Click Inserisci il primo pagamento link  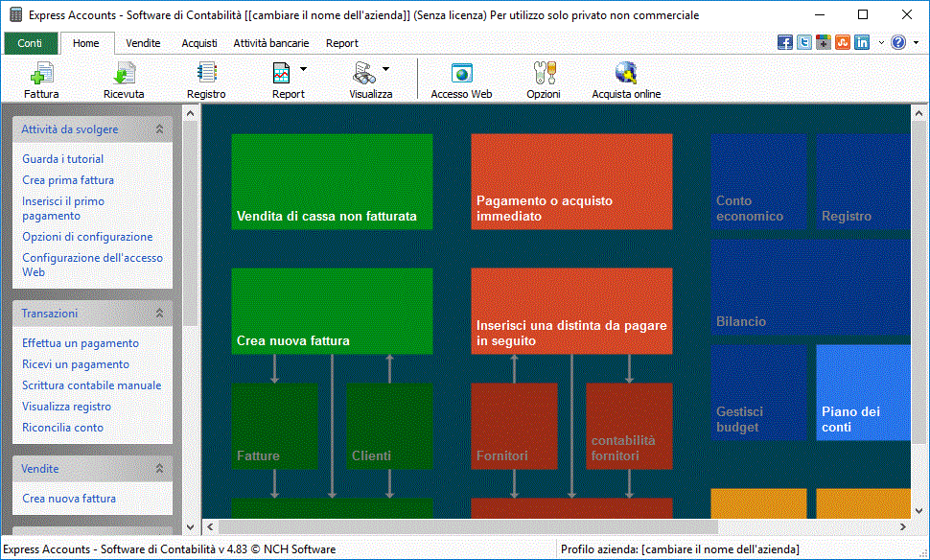(x=63, y=208)
